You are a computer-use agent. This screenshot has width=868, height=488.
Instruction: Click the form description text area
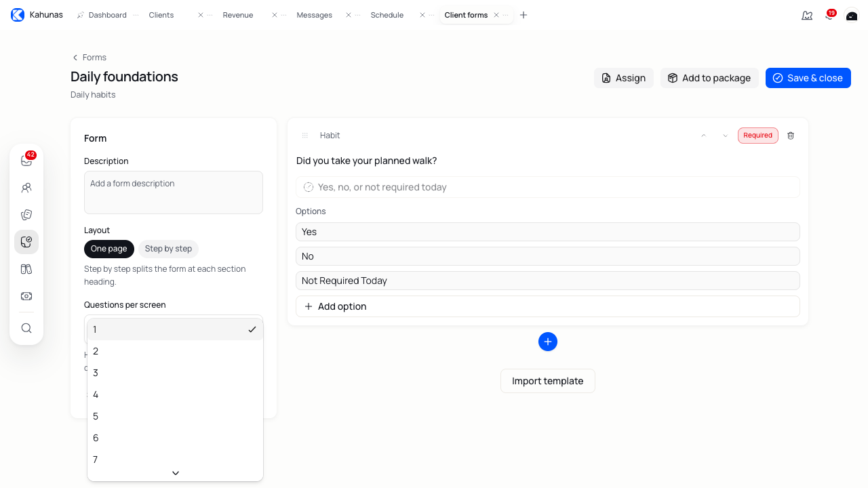click(x=174, y=192)
